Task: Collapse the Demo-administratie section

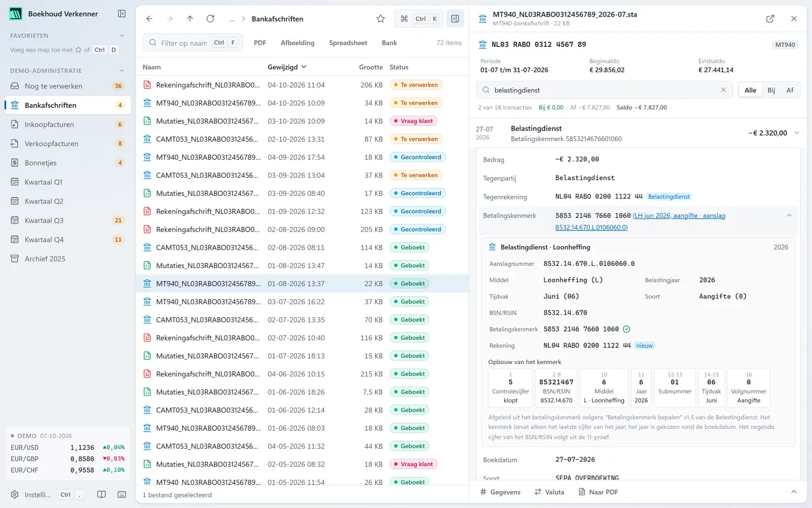Action: (x=122, y=71)
